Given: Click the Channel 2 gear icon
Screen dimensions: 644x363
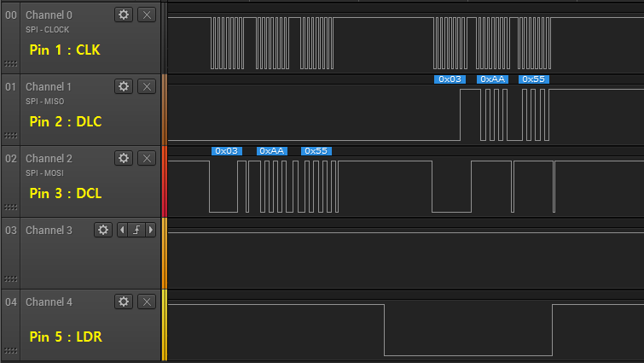Looking at the screenshot, I should 124,158.
